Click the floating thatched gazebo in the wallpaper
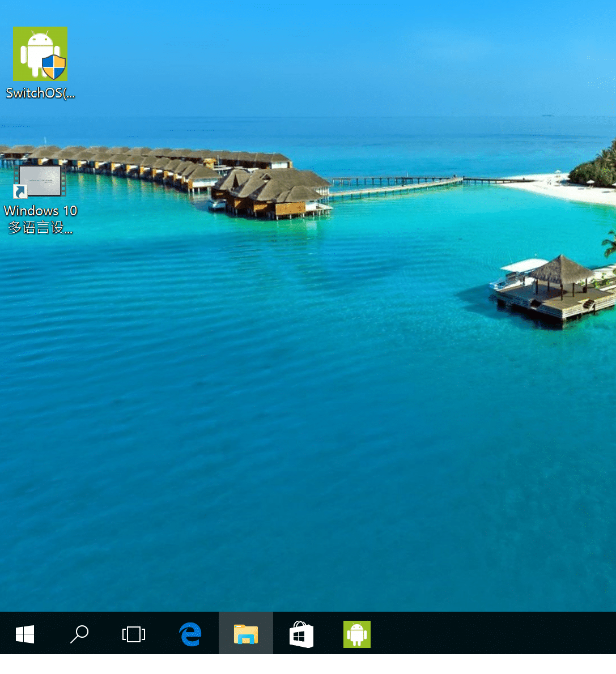The height and width of the screenshot is (674, 616). [561, 272]
